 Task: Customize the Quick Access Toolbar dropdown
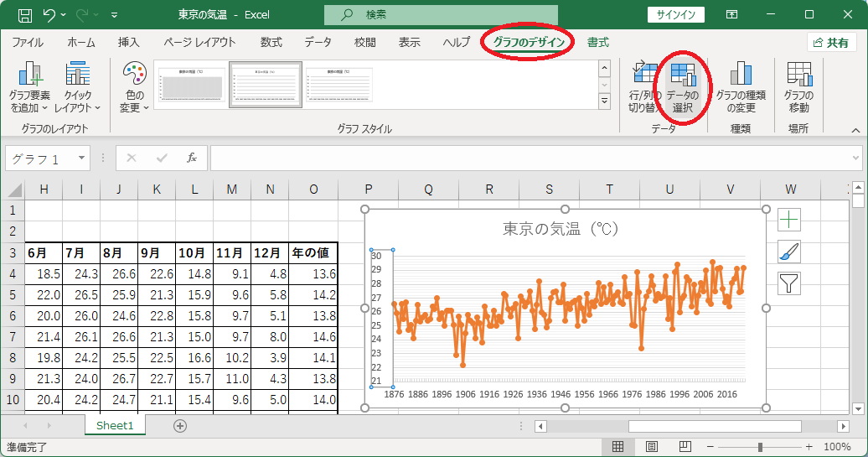click(x=114, y=15)
